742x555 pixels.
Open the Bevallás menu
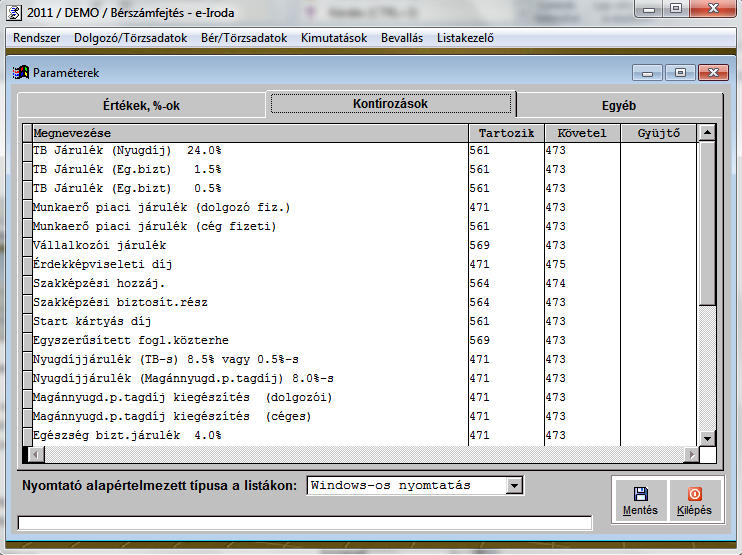click(x=401, y=38)
